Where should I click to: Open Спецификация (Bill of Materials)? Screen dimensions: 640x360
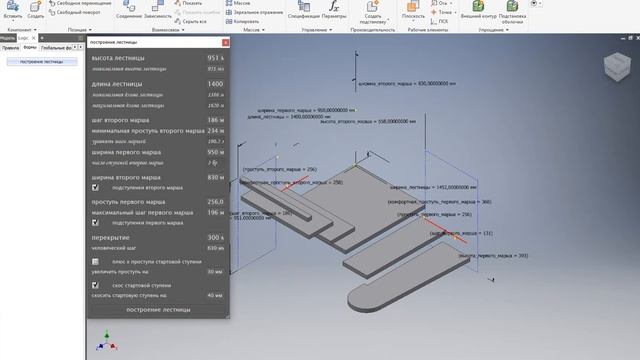tap(304, 9)
